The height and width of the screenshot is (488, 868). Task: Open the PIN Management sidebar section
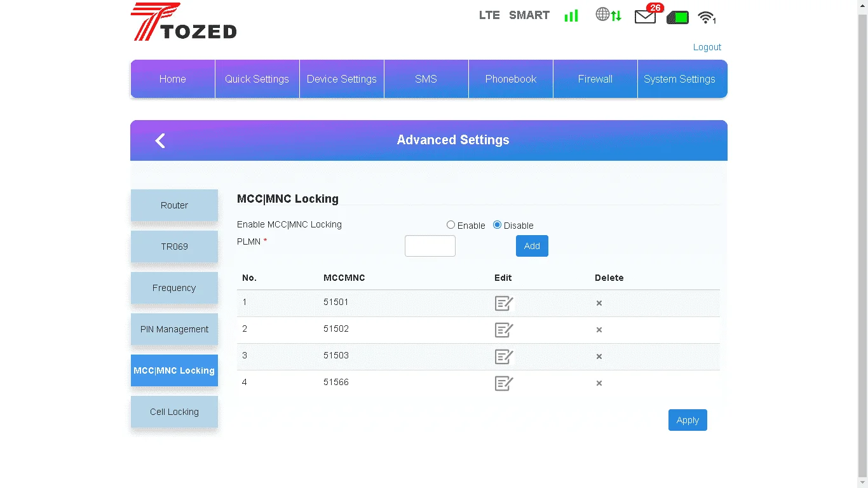coord(174,329)
